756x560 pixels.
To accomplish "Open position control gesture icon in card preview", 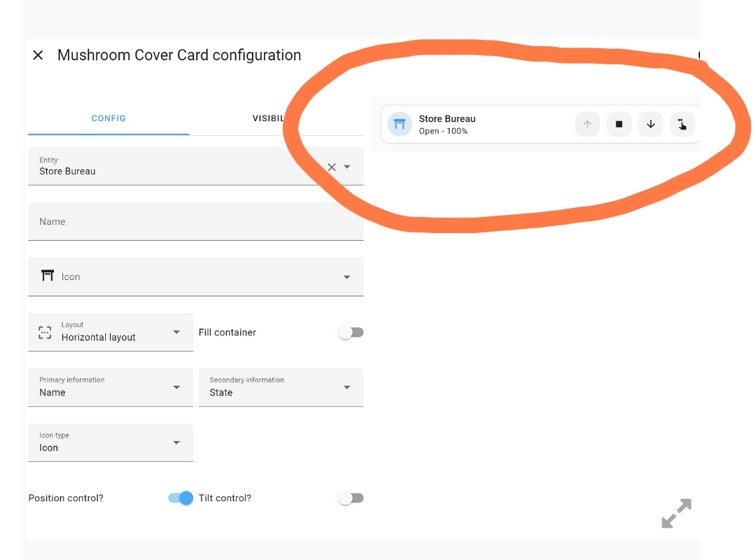I will pyautogui.click(x=682, y=125).
